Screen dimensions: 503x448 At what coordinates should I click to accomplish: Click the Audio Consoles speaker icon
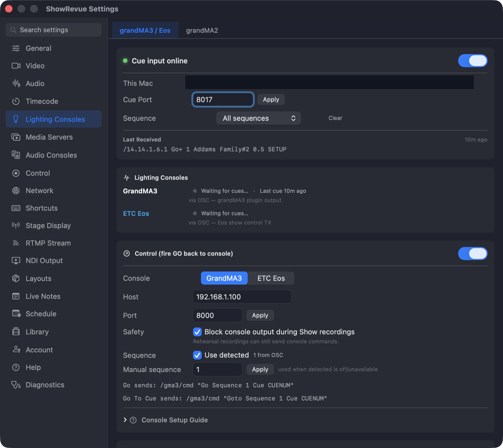click(16, 155)
